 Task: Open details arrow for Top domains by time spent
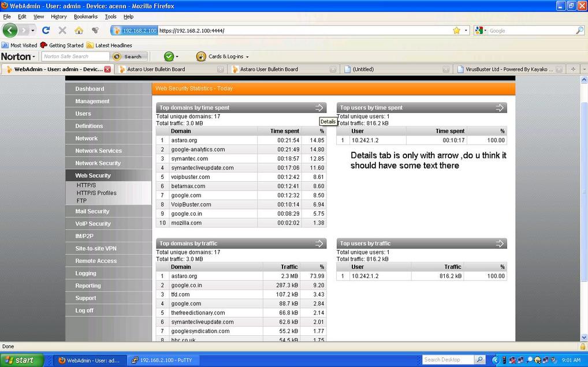coord(319,108)
